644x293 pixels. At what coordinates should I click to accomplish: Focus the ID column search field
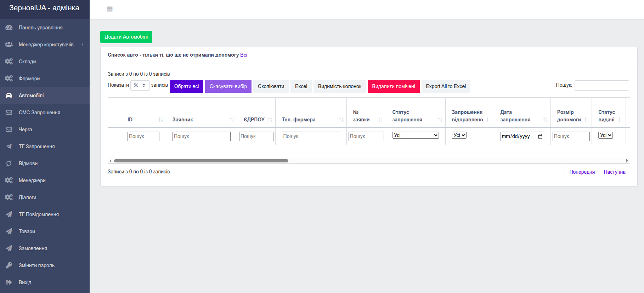143,136
